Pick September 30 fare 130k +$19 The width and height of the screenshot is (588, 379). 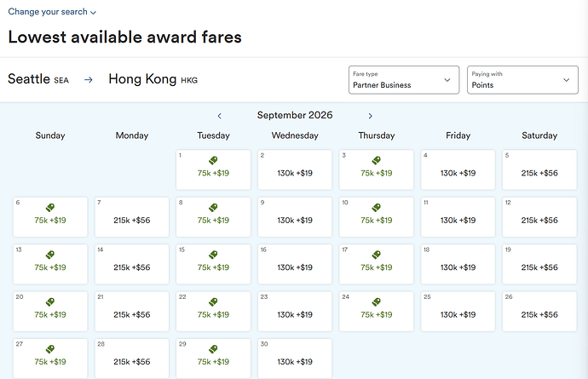295,361
